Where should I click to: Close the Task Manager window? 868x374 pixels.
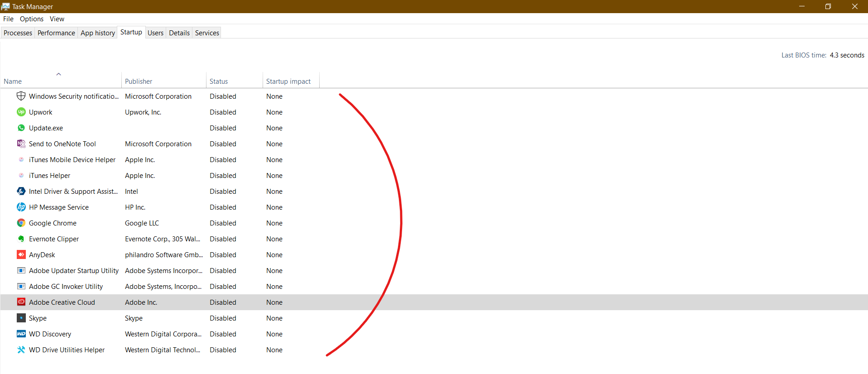pos(854,6)
